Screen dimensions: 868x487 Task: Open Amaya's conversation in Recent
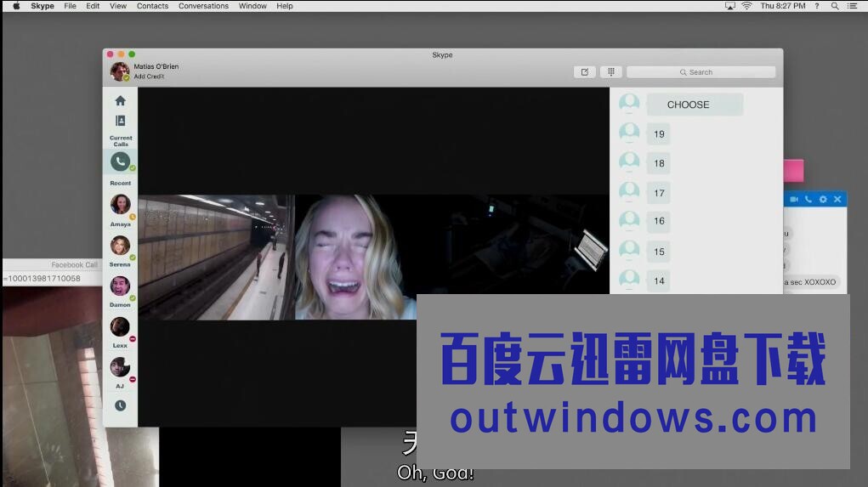pos(120,204)
